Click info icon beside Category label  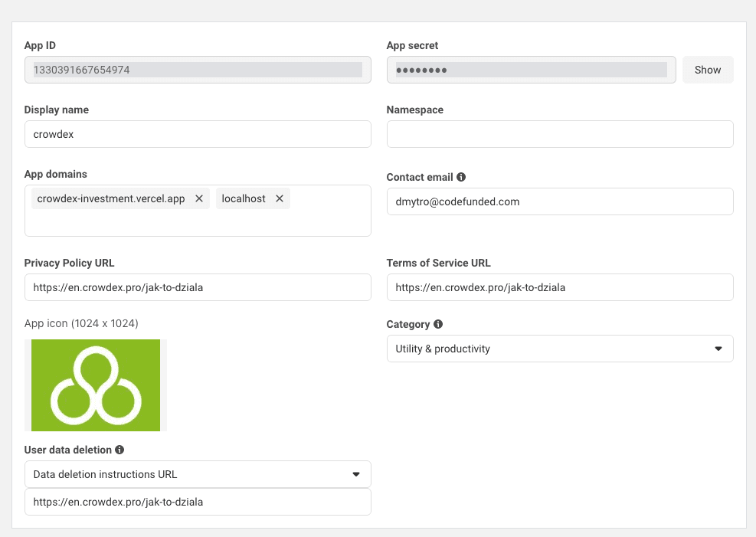click(437, 324)
